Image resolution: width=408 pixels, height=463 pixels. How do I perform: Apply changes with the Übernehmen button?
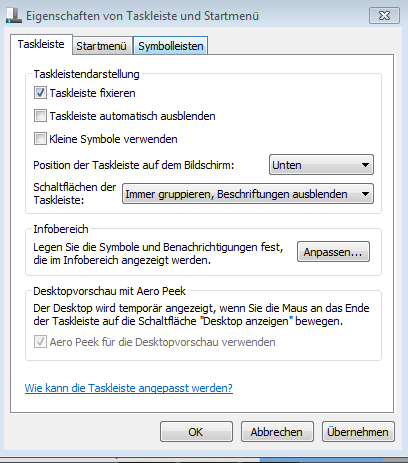click(358, 432)
